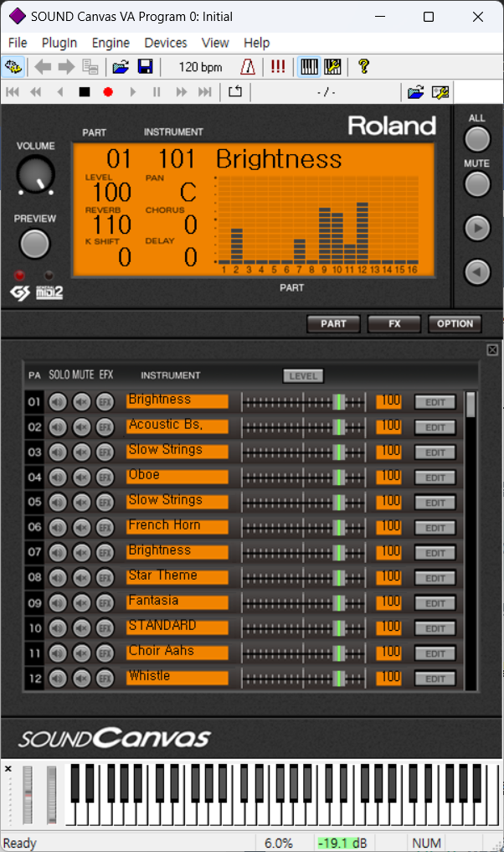Image resolution: width=504 pixels, height=852 pixels.
Task: Open the Engine menu
Action: coord(111,43)
